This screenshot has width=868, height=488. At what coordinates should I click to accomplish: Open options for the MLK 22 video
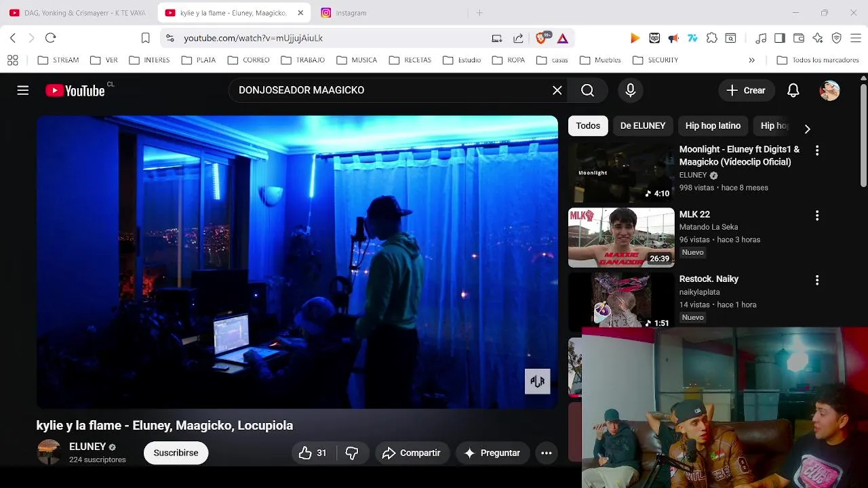[x=817, y=216]
